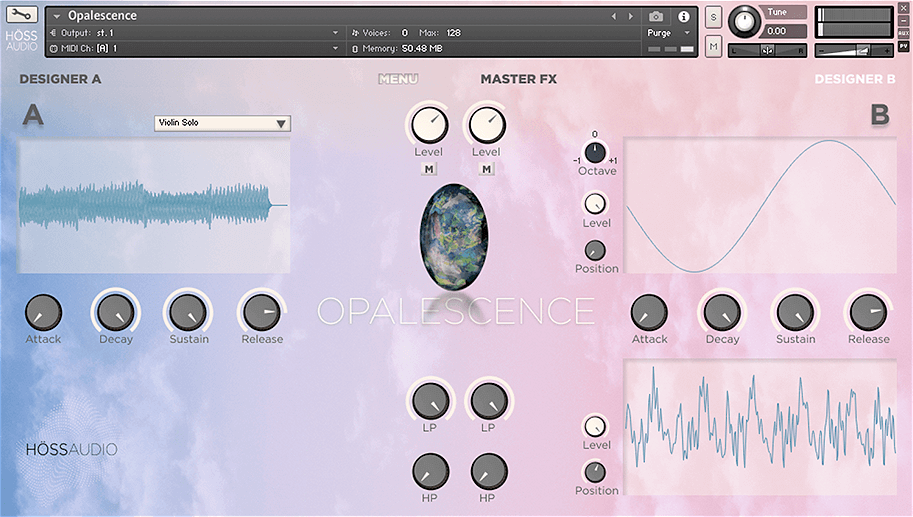Switch to DESIGNER A tab
Image resolution: width=913 pixels, height=517 pixels.
point(60,79)
